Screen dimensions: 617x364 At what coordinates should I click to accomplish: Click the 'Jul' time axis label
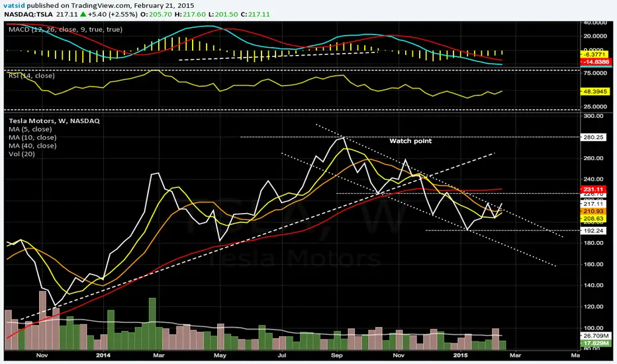[x=282, y=355]
